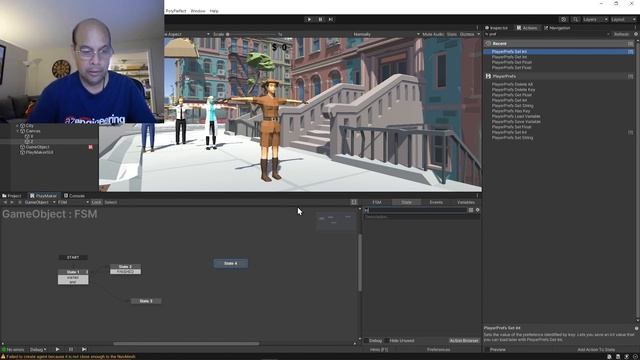Open the Gizmos dropdown arrow
Screen dimensions: 640x360
[478, 34]
